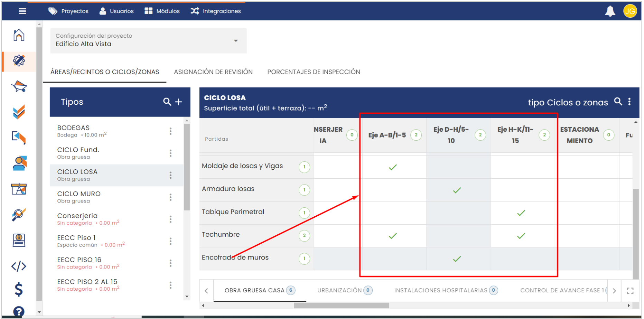Toggle Tabique Perimetral check for Eje H-K/11-15
The image size is (644, 319).
(x=521, y=213)
